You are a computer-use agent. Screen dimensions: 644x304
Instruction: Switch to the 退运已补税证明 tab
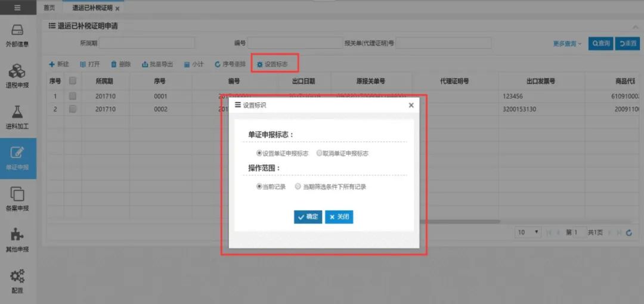[x=92, y=8]
